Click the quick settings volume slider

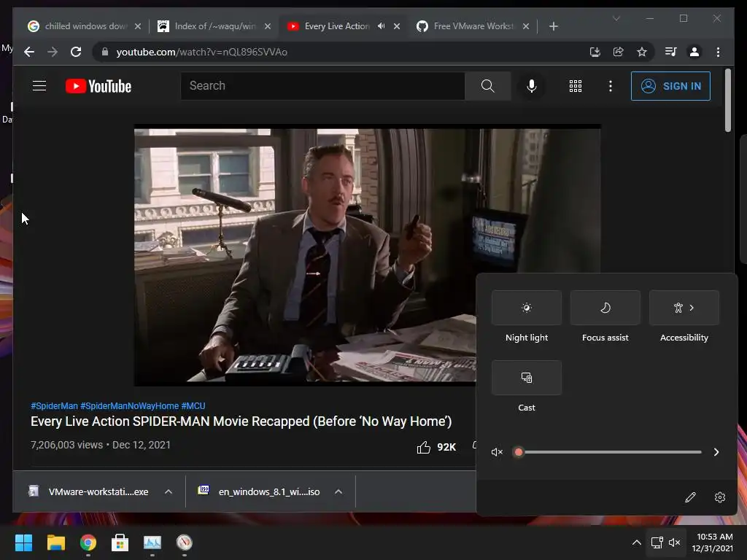click(x=608, y=452)
